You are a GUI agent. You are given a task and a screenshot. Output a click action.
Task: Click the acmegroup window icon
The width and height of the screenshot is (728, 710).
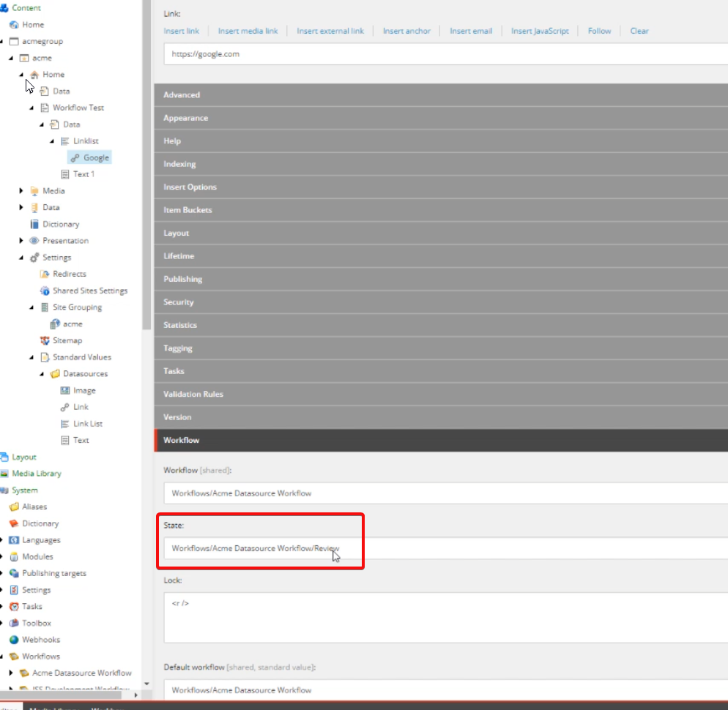click(x=15, y=41)
